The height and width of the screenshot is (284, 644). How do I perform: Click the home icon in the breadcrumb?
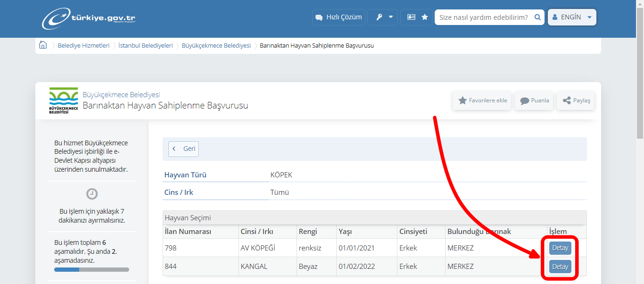[42, 44]
